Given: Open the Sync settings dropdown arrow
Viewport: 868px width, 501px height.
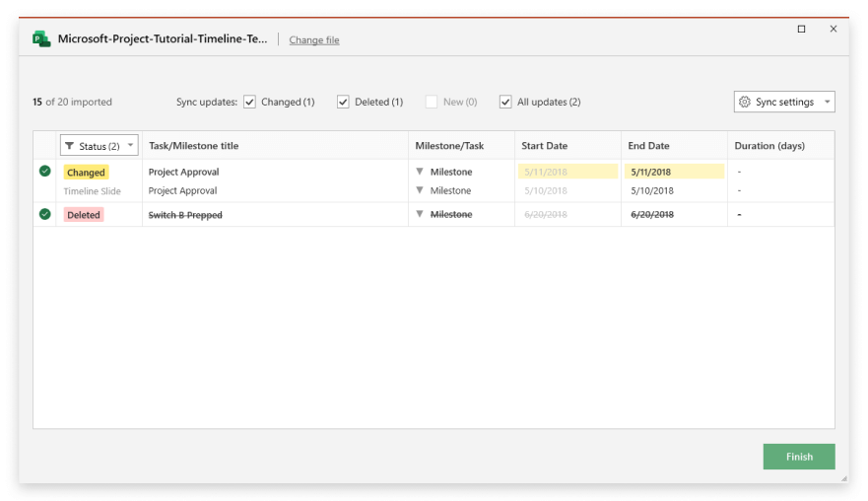Looking at the screenshot, I should [x=827, y=103].
